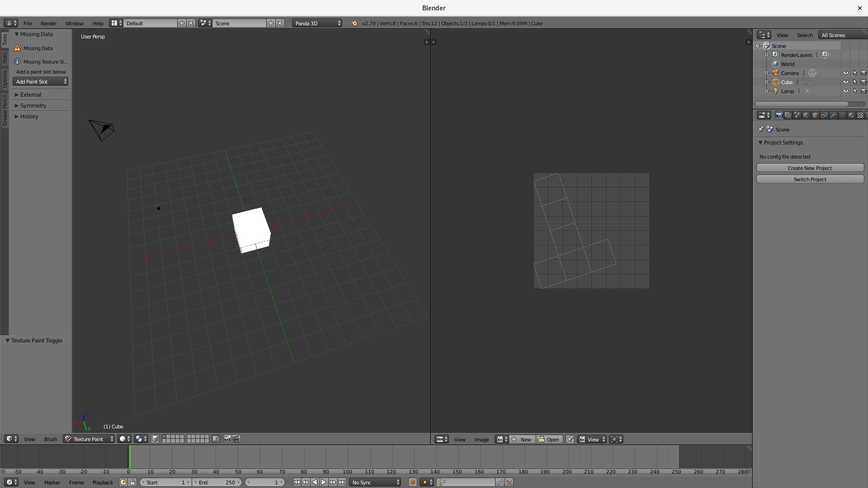
Task: Click the face selection masking icon
Action: tap(155, 439)
